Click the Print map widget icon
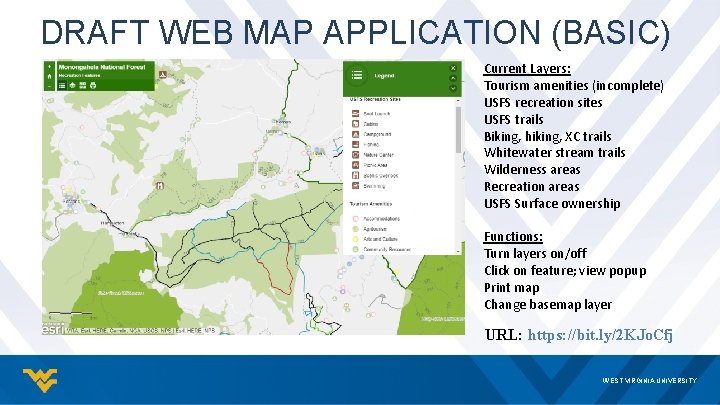 [93, 85]
